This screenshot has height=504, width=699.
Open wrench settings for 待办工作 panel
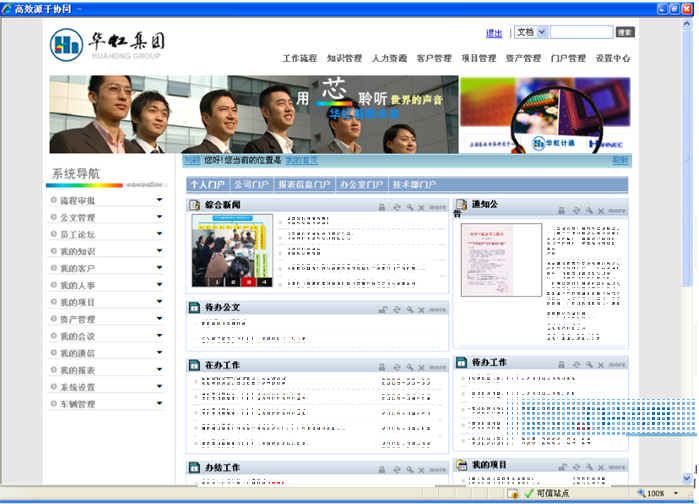pyautogui.click(x=589, y=365)
